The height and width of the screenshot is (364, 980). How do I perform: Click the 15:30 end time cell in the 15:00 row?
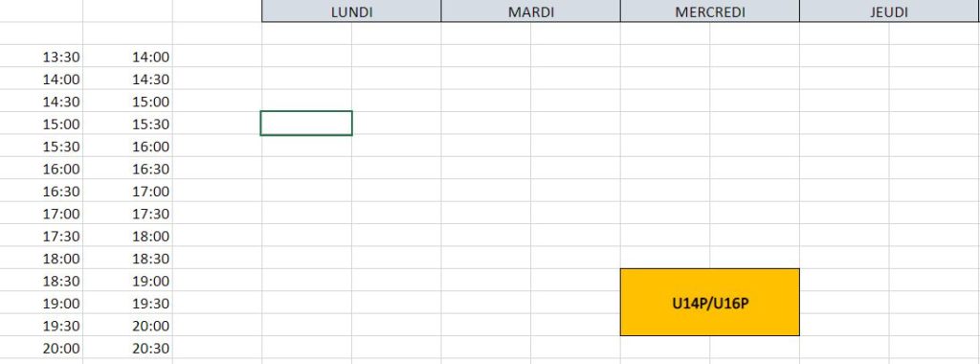click(x=127, y=125)
